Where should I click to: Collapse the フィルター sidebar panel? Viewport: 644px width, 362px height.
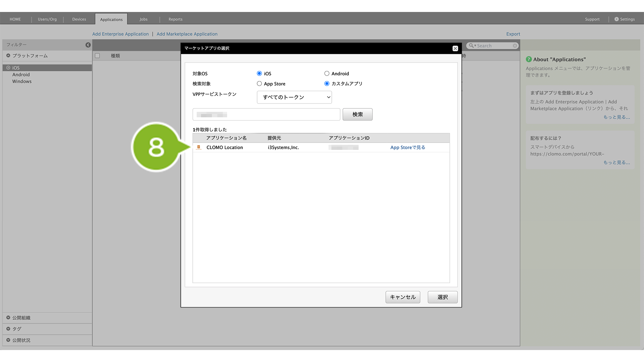coord(88,45)
